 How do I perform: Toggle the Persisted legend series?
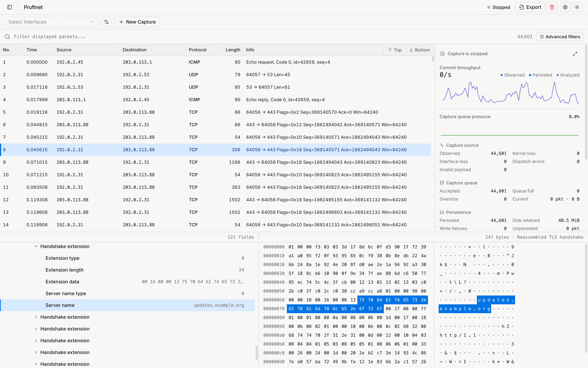tap(540, 75)
